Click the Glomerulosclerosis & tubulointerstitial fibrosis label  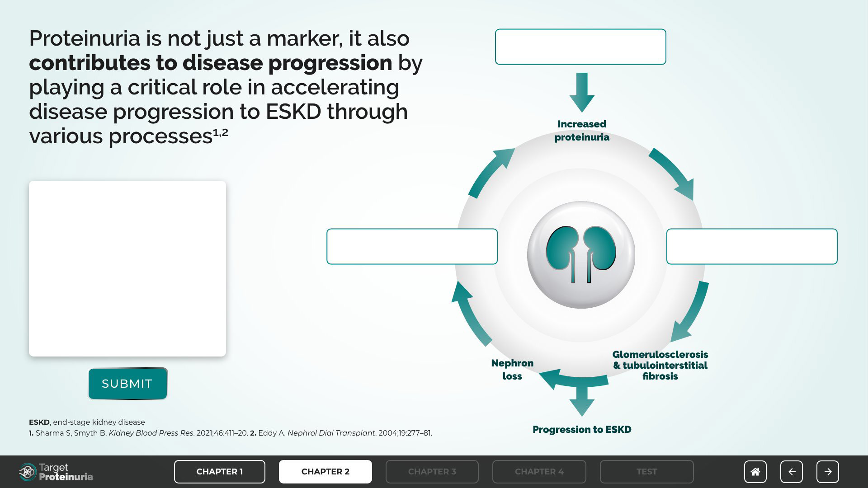(x=660, y=365)
